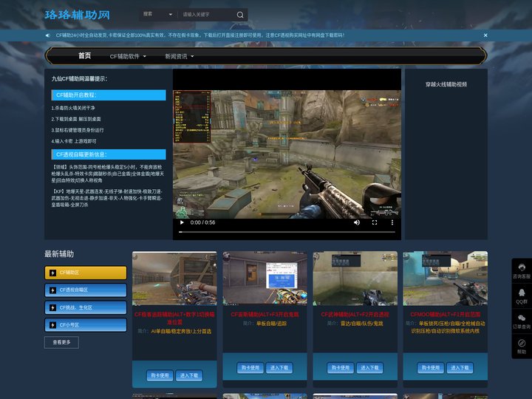Click the CF辅助开启教程 blue header
The height and width of the screenshot is (399, 532).
[109, 95]
